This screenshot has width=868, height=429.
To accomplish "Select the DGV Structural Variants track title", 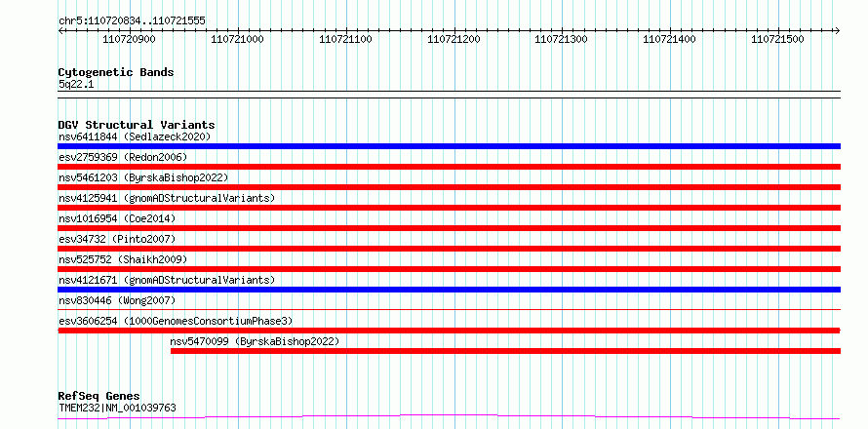I will tap(137, 125).
